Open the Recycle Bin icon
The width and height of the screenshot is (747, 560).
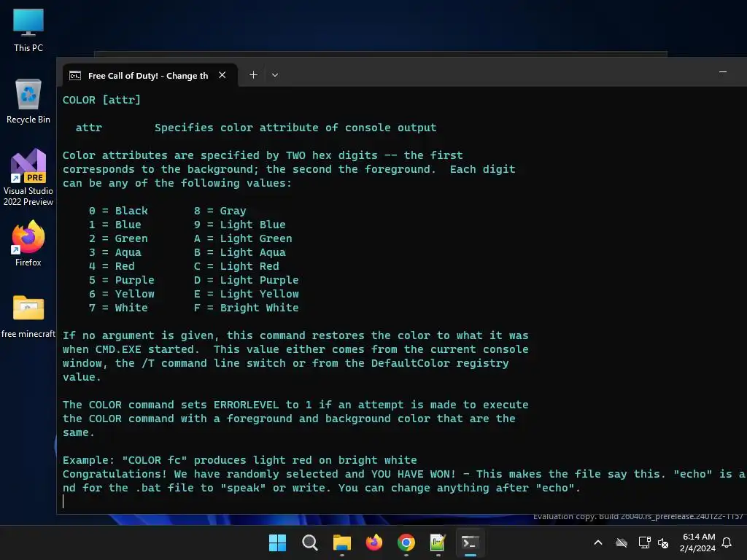(28, 101)
